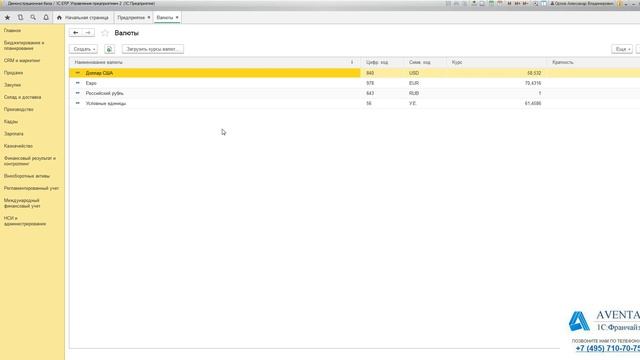640x360 pixels.
Task: Click the M- button in title bar
Action: [525, 4]
